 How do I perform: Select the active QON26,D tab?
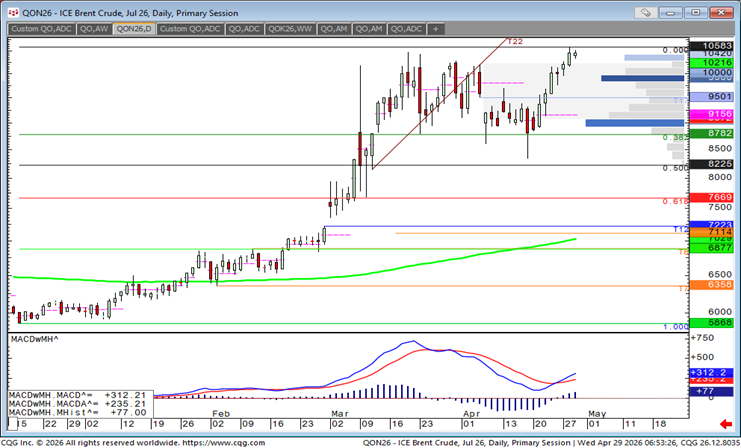click(132, 29)
